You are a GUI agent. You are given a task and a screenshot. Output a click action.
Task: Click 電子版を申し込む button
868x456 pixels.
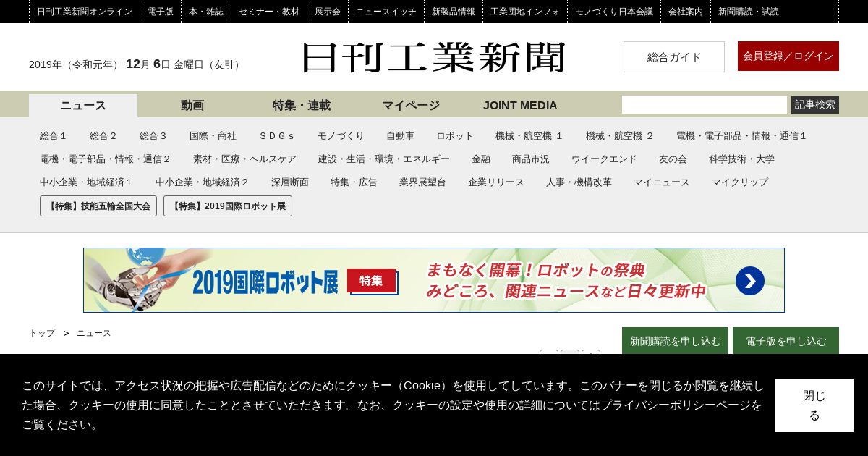pos(786,341)
